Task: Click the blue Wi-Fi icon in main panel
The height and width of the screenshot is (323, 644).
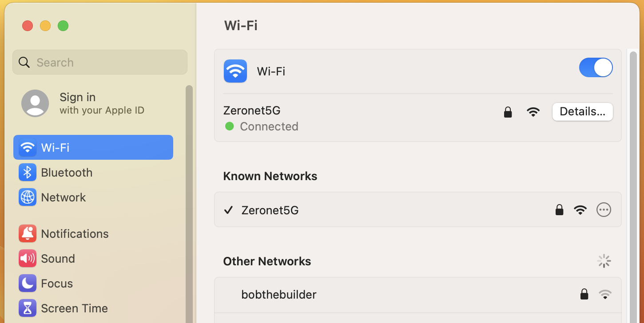Action: (235, 71)
